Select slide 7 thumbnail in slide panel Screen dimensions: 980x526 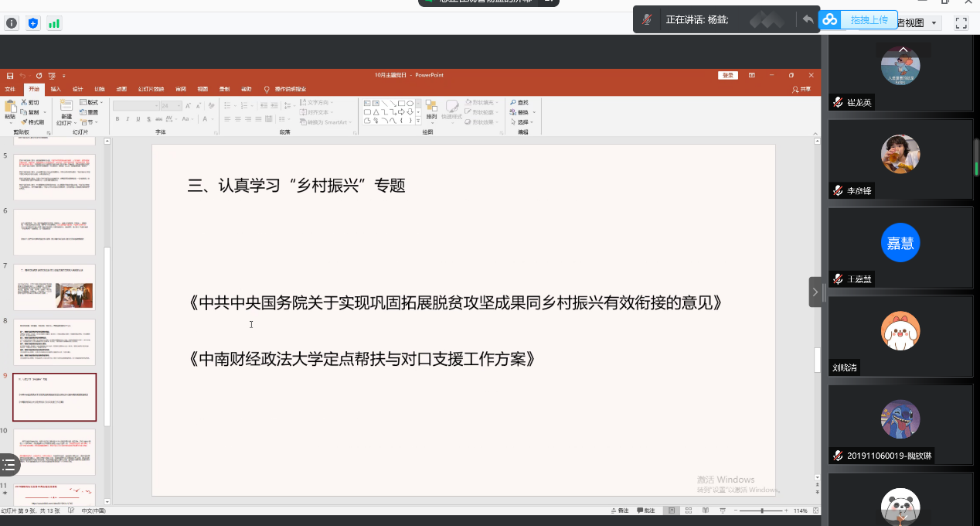click(x=54, y=287)
